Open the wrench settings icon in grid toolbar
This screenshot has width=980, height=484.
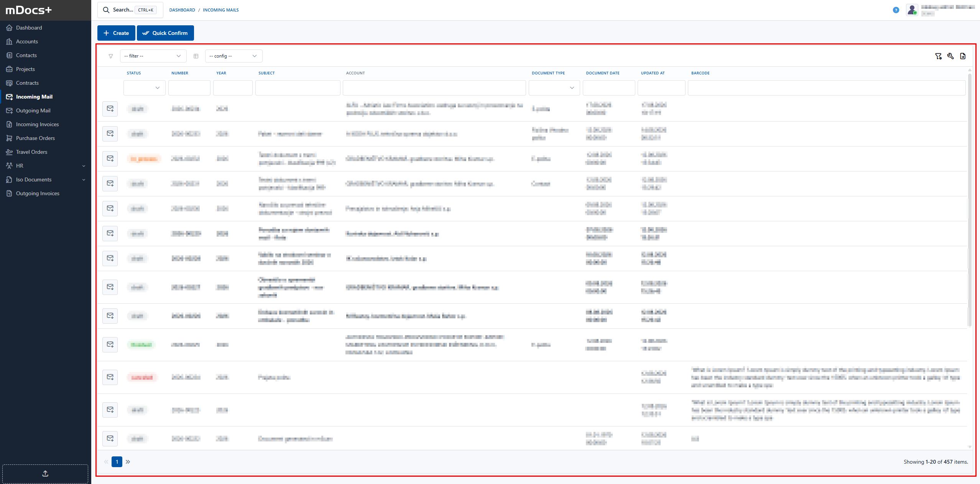tap(950, 56)
